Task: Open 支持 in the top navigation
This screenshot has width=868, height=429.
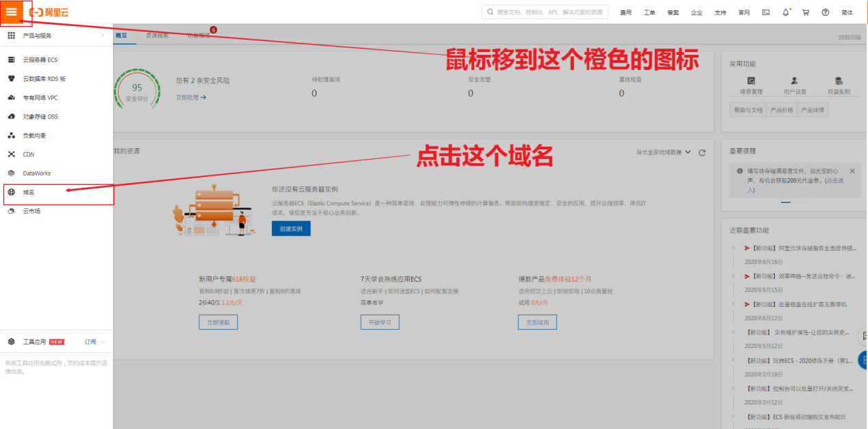Action: [720, 12]
